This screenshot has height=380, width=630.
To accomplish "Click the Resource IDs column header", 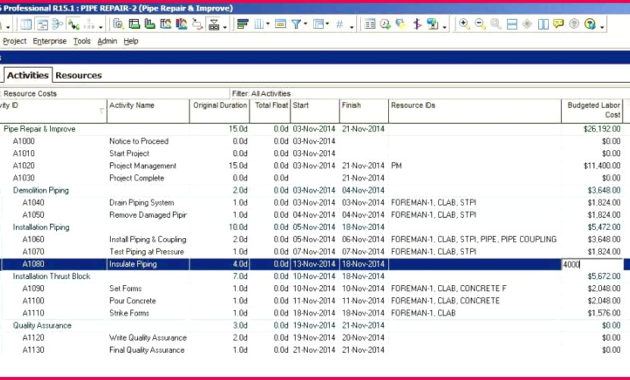I will tap(475, 110).
